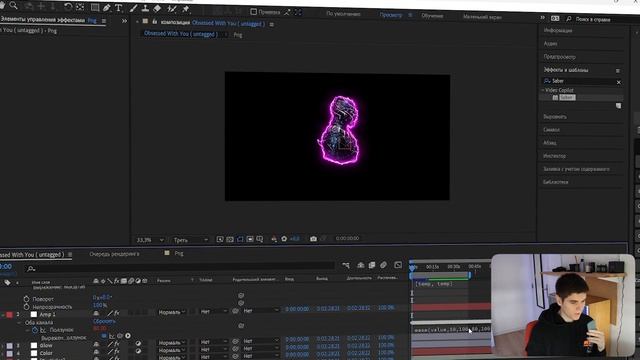Viewport: 640px width, 360px height.
Task: Open the Информация panel
Action: click(558, 30)
